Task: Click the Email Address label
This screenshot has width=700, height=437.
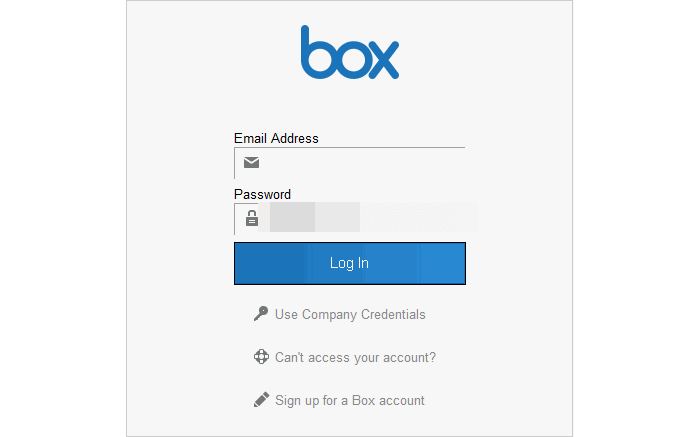Action: [x=276, y=138]
